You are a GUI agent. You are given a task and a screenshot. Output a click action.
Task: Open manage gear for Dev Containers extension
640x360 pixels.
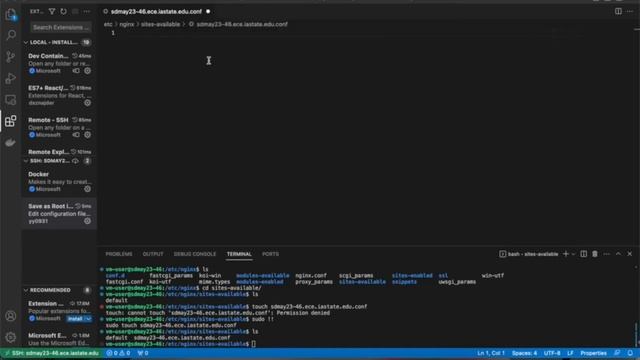[x=87, y=71]
